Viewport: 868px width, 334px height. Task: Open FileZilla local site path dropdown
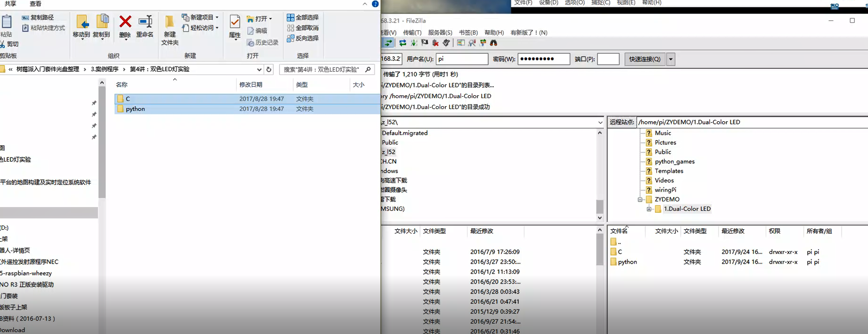coord(600,122)
